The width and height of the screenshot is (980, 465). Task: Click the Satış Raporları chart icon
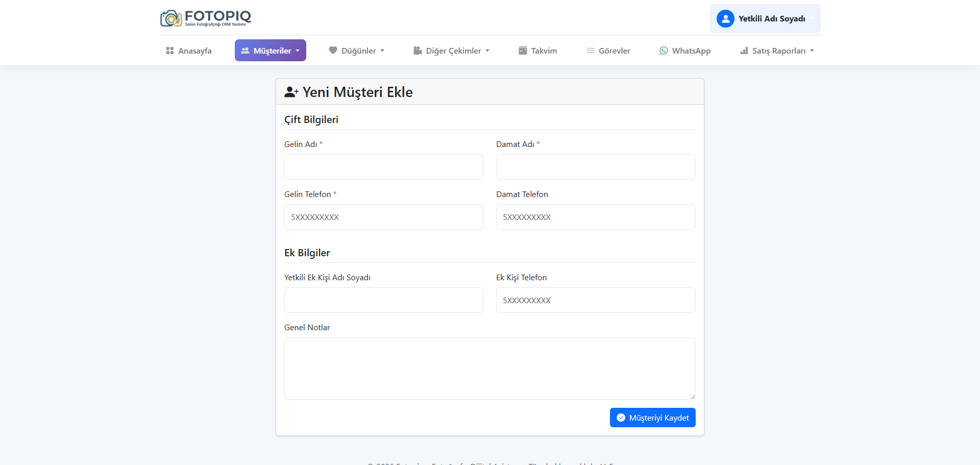pos(744,51)
